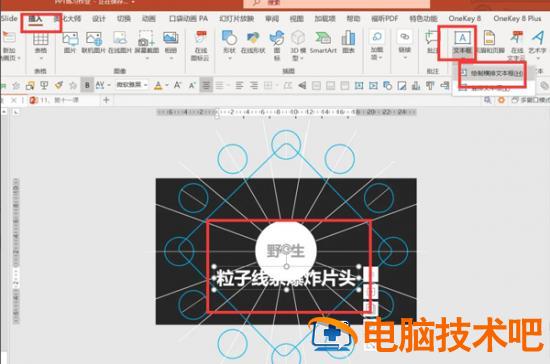This screenshot has height=364, width=550.
Task: Click the format painter brush icon
Action: (59, 85)
